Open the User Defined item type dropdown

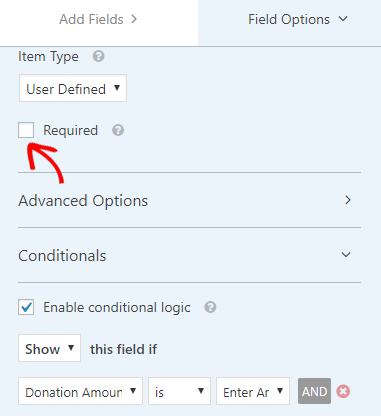[73, 88]
